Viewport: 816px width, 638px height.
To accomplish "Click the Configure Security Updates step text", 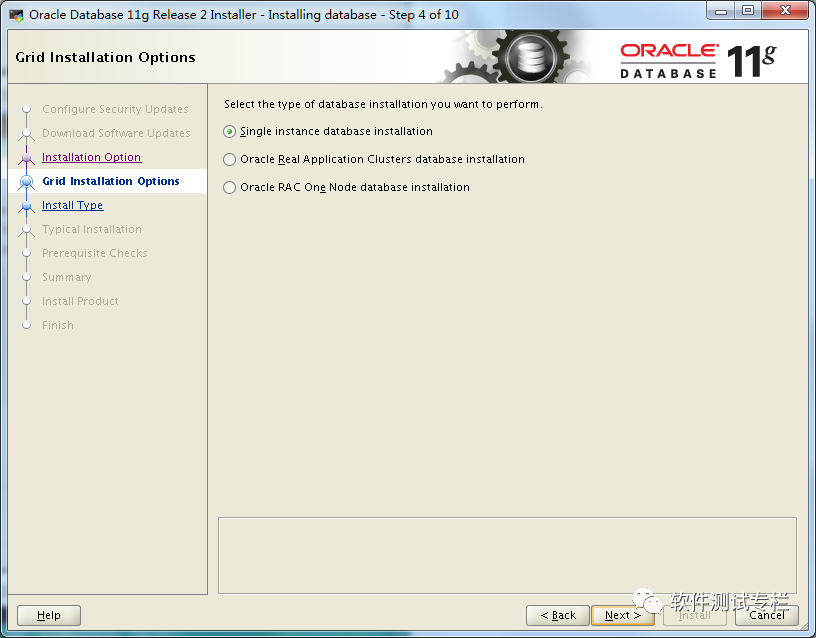I will tap(116, 109).
